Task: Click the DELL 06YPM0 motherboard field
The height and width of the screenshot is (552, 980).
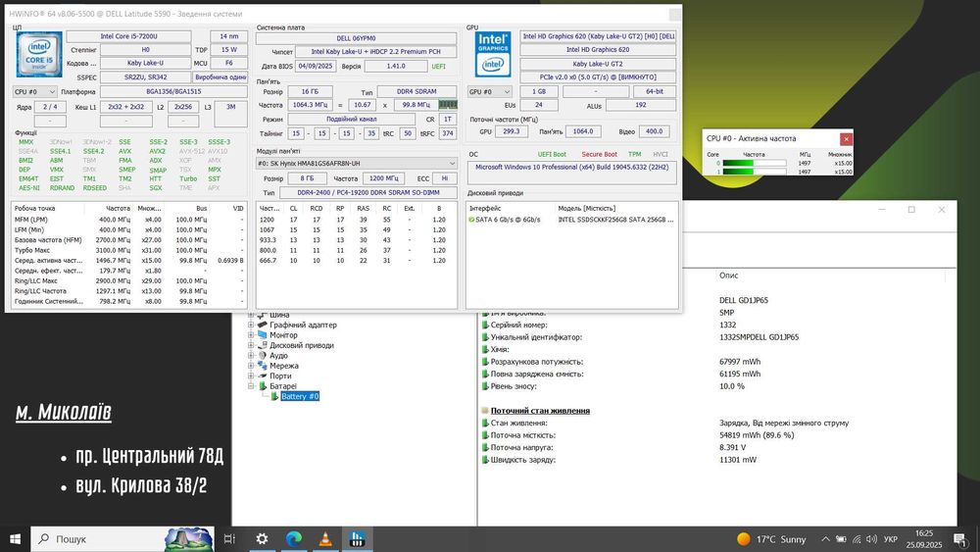Action: tap(357, 38)
